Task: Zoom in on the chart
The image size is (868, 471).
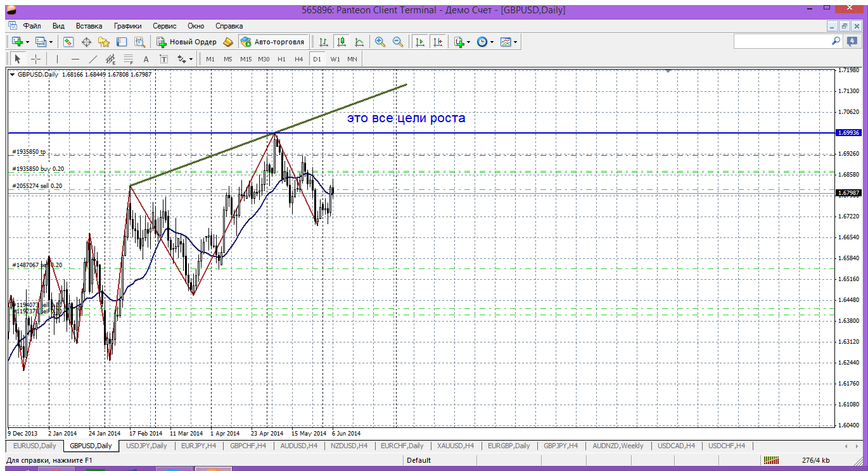Action: pos(380,42)
